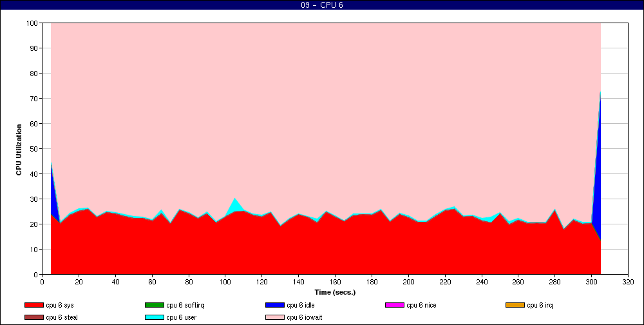Viewport: 644px width, 325px height.
Task: Click the red cpu 6 sys legend swatch
Action: (x=33, y=305)
